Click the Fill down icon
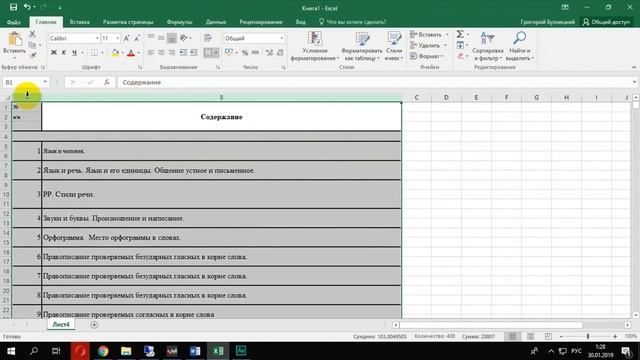 click(x=460, y=45)
